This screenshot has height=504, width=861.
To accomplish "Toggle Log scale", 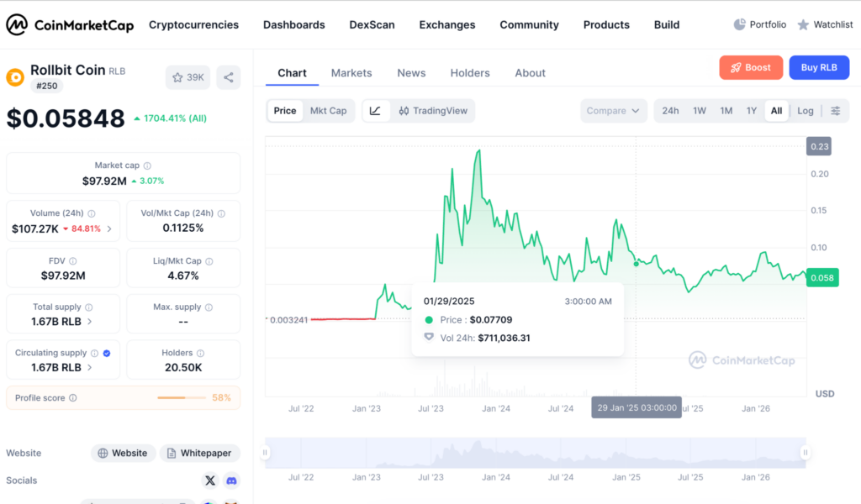I will [x=805, y=111].
